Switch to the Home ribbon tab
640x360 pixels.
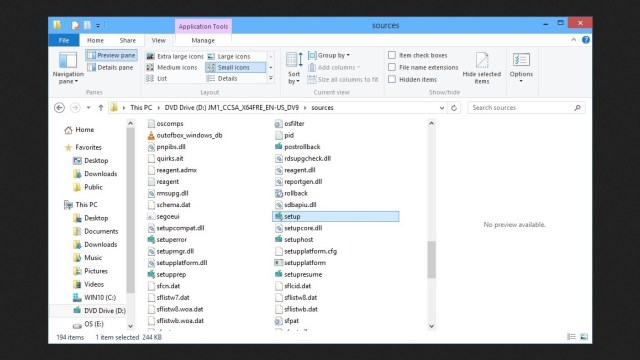point(95,40)
